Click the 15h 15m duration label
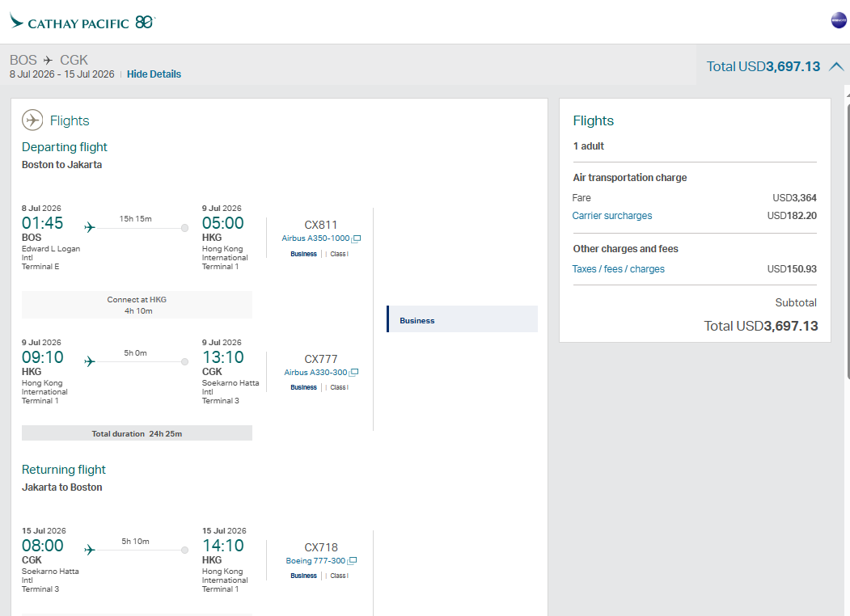 pos(136,219)
